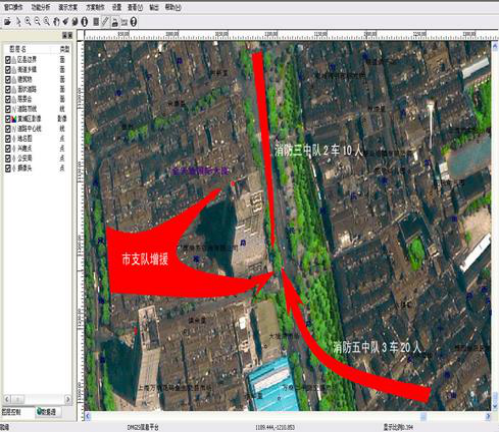This screenshot has width=499, height=432.
Task: Open the 窗口操作 menu
Action: [x=13, y=7]
